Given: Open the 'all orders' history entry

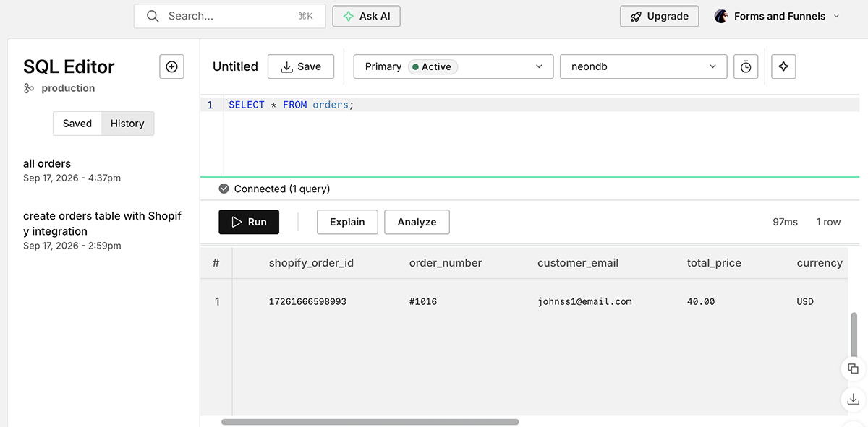Looking at the screenshot, I should pyautogui.click(x=72, y=171).
